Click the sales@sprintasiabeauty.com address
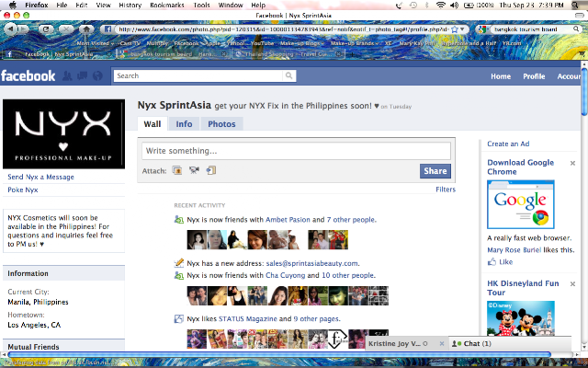The width and height of the screenshot is (588, 368). point(312,263)
